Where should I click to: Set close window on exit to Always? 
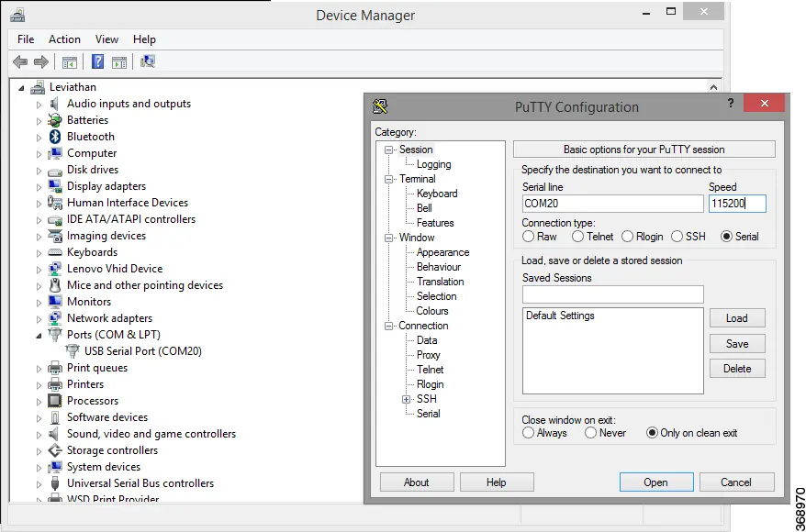[x=528, y=433]
